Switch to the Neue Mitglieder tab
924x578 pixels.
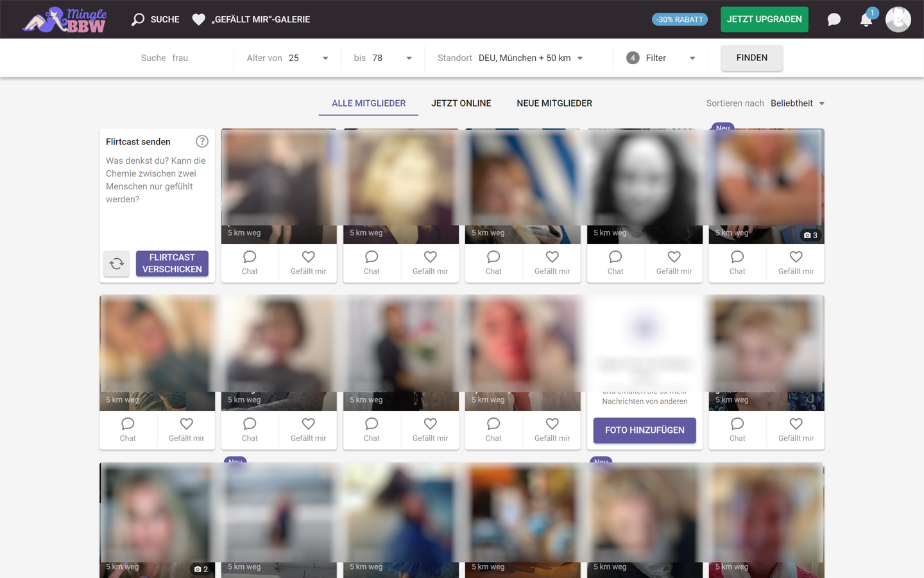click(554, 103)
